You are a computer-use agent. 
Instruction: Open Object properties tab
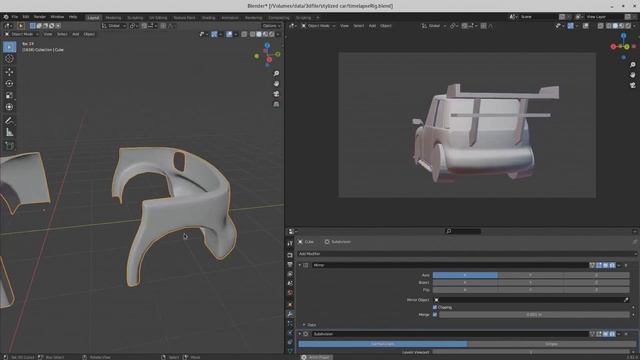290,304
